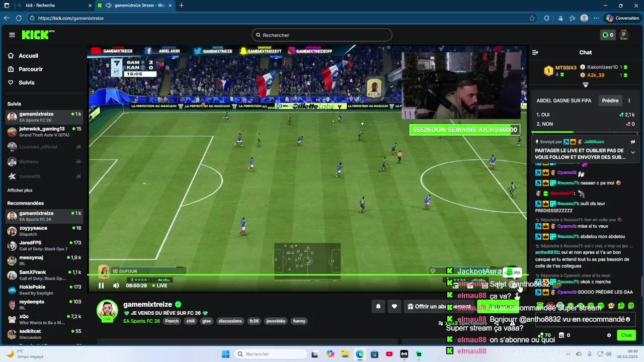This screenshot has width=644, height=362.
Task: Open Microsoft Edge from the taskbar
Action: [360, 354]
